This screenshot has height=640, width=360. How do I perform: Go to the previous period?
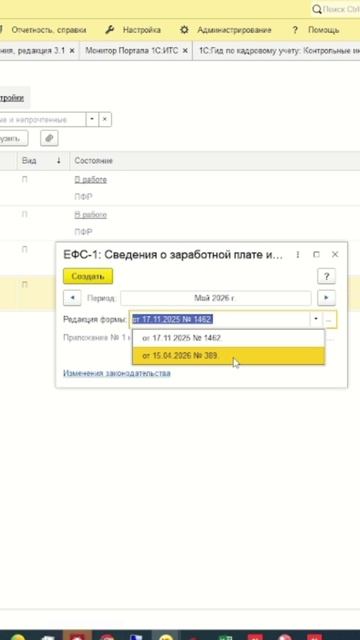[x=72, y=298]
